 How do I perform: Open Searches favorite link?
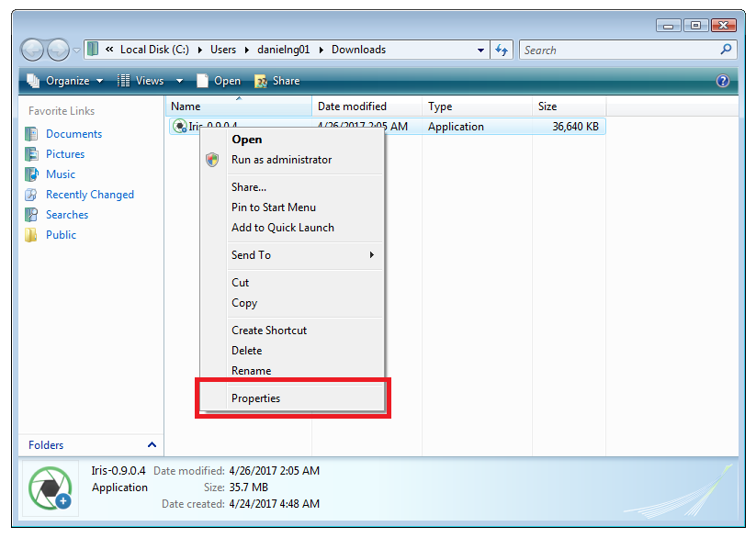coord(67,215)
